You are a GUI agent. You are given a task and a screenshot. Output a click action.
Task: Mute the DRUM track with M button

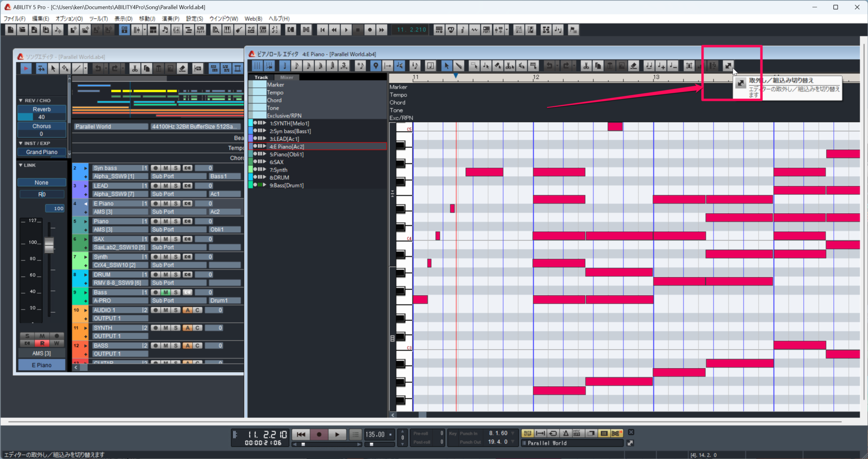tap(166, 275)
